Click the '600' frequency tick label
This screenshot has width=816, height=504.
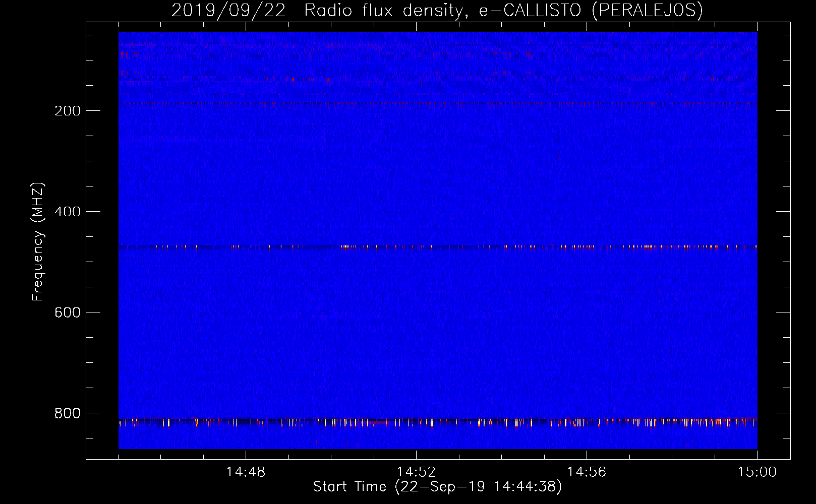click(x=68, y=312)
